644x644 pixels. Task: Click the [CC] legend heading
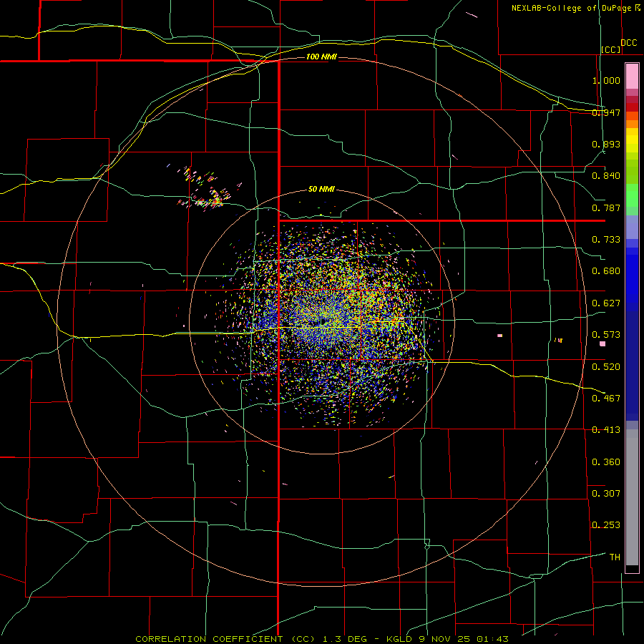(611, 49)
